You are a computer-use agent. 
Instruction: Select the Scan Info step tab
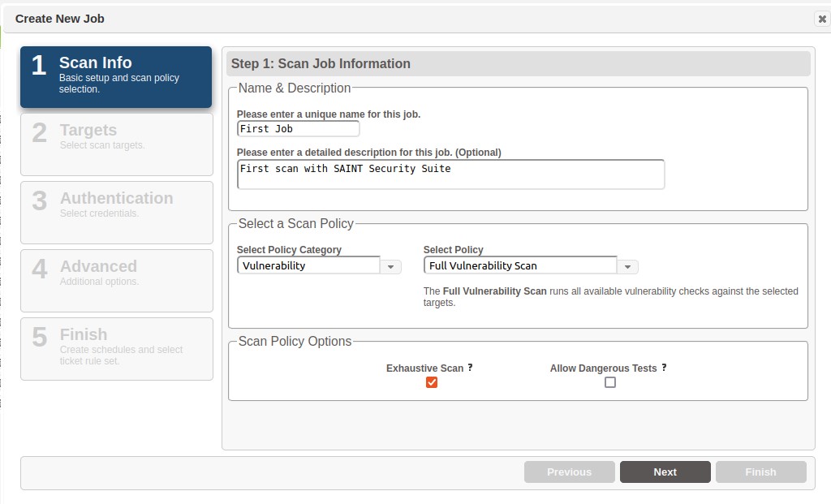(x=116, y=77)
